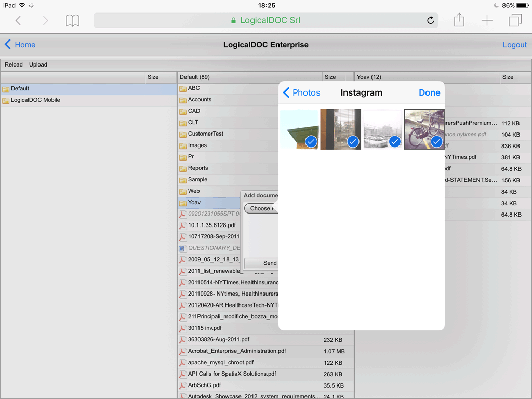532x399 pixels.
Task: Click PDF icon of 10.1.1.35.6128.pdf
Action: pos(182,226)
